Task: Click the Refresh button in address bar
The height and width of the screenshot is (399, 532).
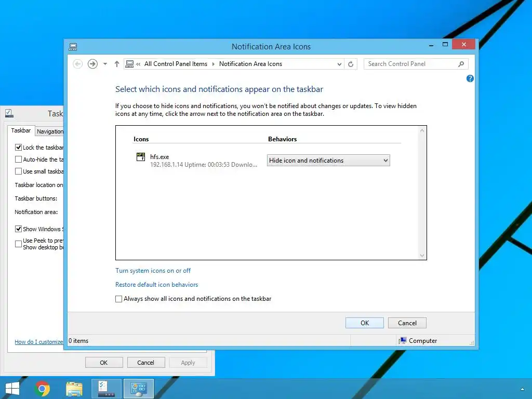Action: 351,64
